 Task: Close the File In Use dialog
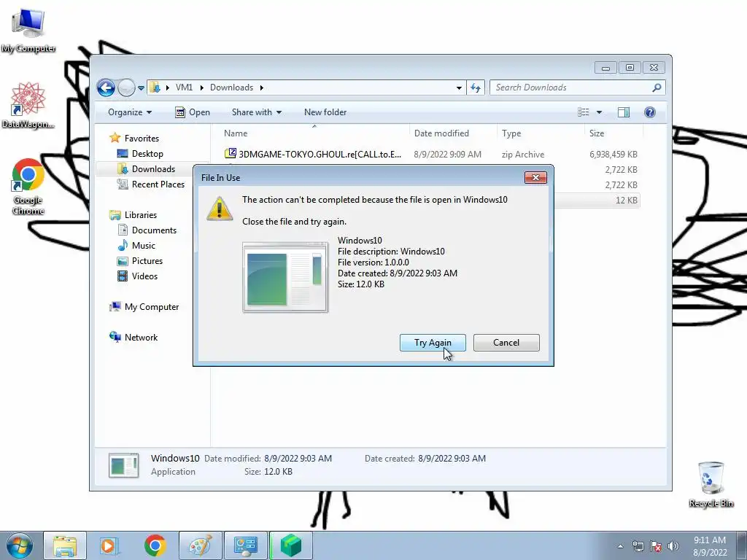(x=535, y=178)
